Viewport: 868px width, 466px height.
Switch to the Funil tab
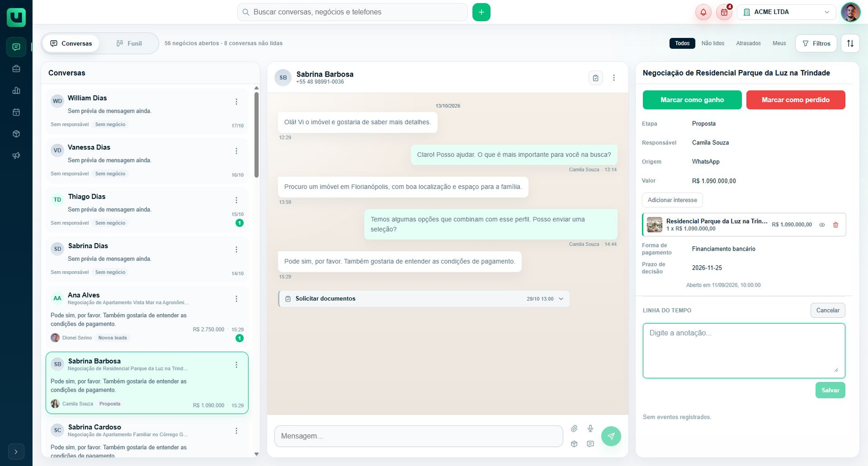(x=129, y=43)
